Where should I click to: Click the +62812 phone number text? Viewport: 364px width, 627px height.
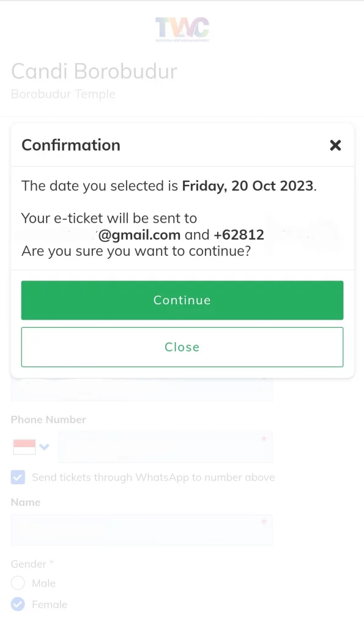pos(239,235)
